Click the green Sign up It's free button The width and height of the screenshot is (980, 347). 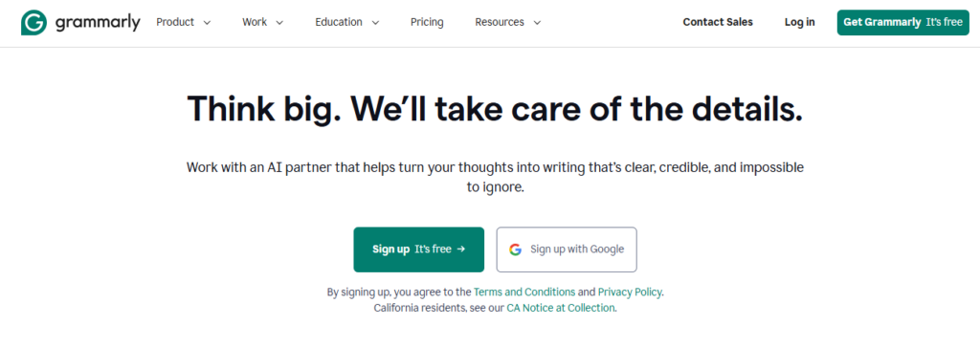[x=419, y=249]
